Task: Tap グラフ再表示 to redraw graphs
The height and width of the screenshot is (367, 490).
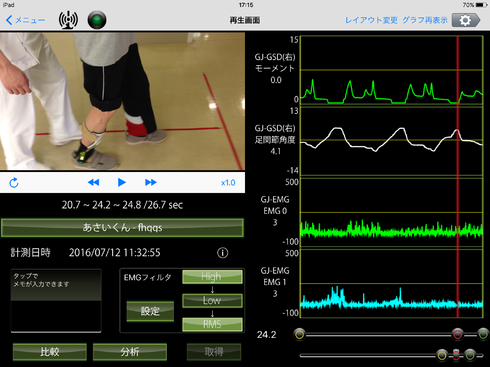Action: coord(425,20)
